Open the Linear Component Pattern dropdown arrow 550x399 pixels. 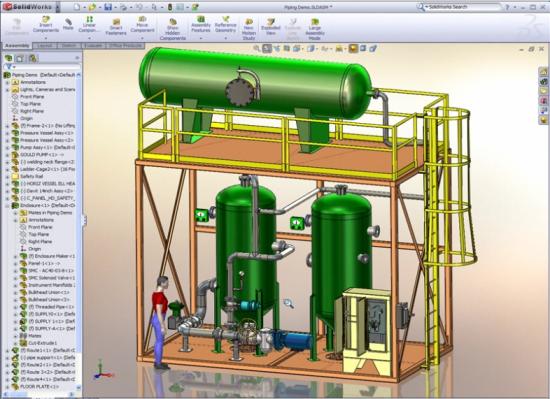[89, 38]
